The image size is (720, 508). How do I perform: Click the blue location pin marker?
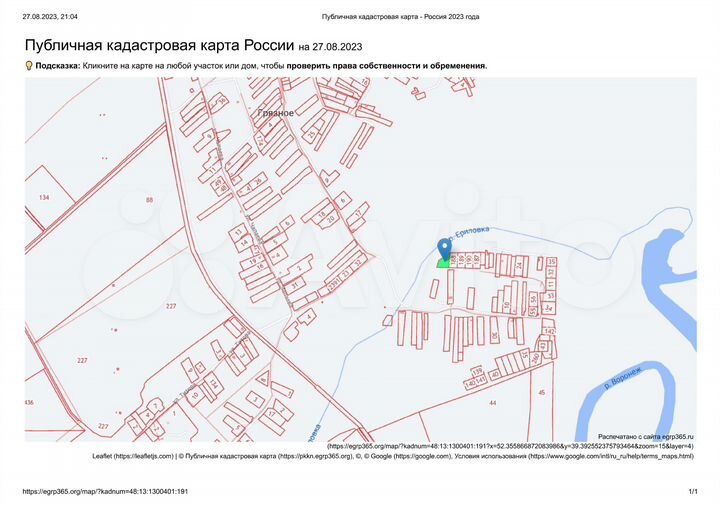point(444,249)
